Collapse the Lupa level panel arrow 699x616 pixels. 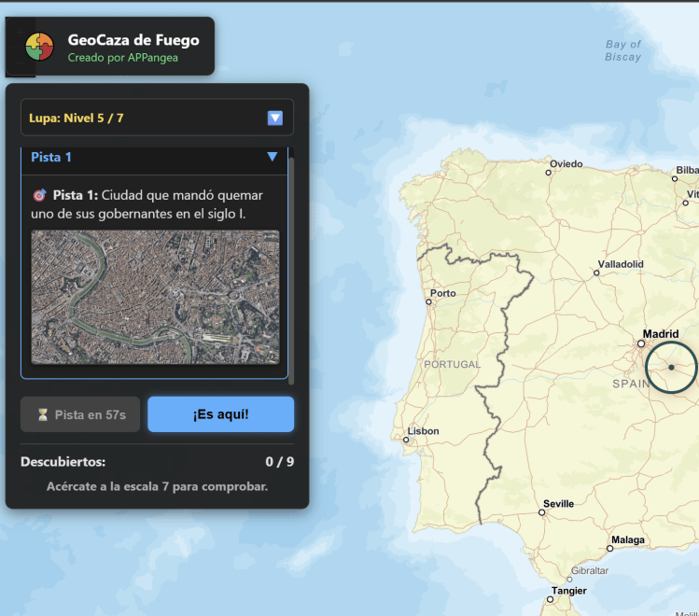tap(274, 118)
